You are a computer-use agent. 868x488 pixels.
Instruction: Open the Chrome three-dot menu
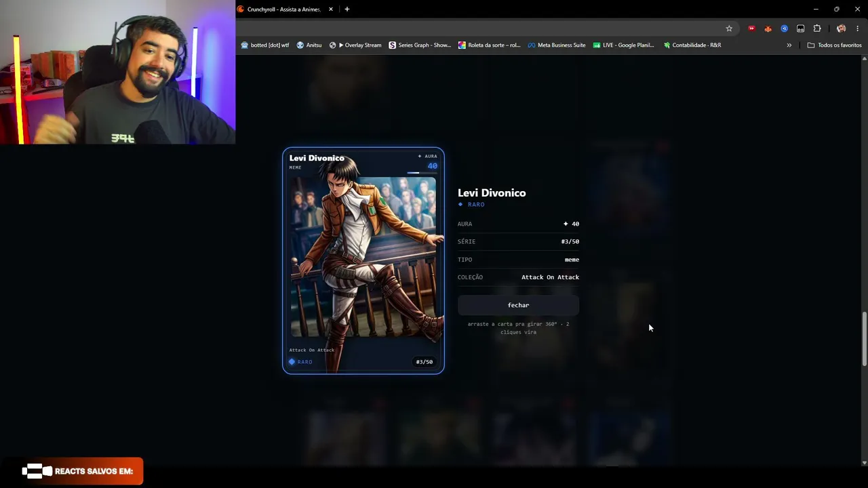pyautogui.click(x=857, y=28)
